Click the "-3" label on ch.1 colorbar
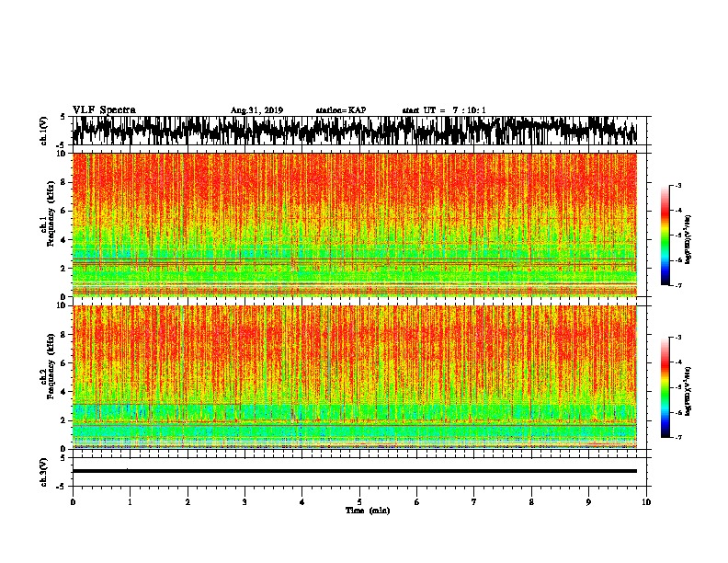Image resolution: width=728 pixels, height=563 pixels. tap(677, 186)
